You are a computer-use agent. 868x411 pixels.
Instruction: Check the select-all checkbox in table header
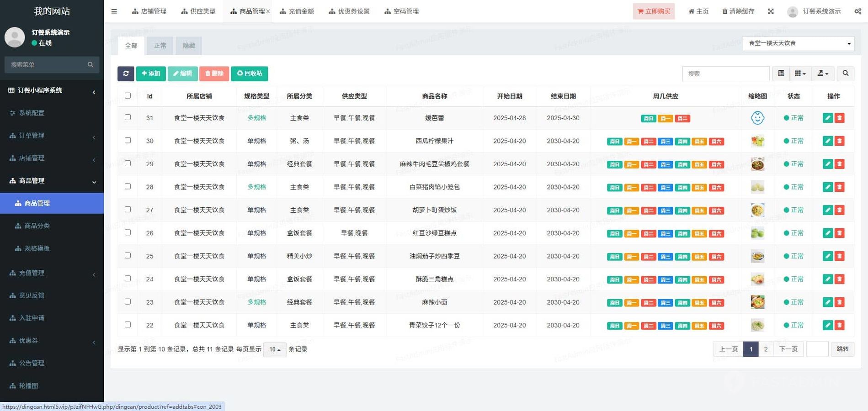[128, 96]
